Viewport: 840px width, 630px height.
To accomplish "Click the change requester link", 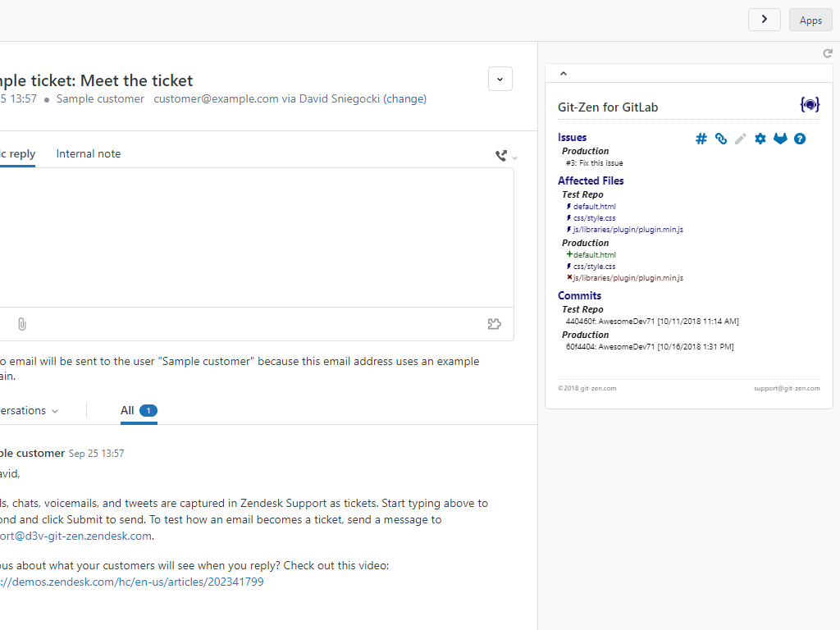I will [x=405, y=98].
